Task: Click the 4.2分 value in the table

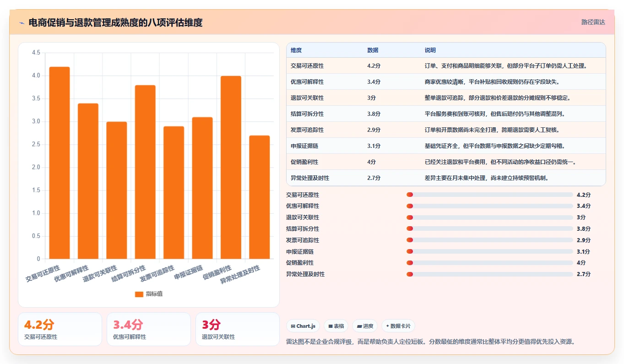Action: pos(374,66)
